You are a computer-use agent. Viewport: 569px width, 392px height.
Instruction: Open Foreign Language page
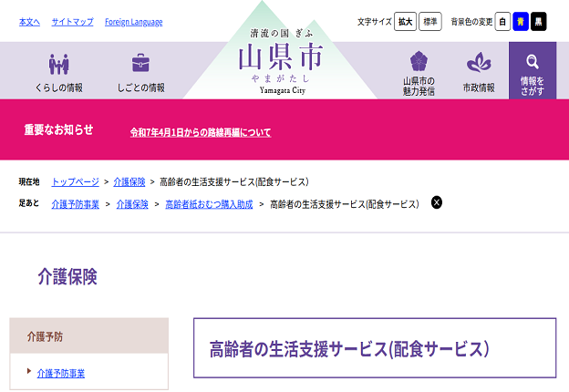coord(133,22)
